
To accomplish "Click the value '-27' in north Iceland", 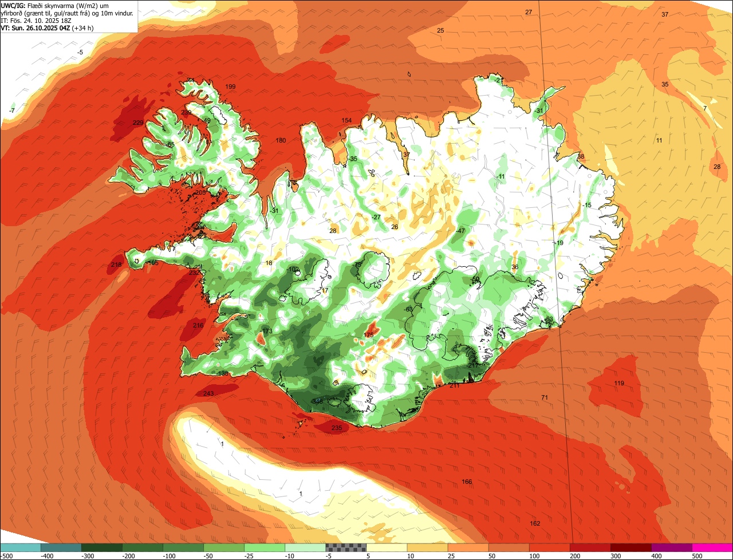I will [376, 217].
